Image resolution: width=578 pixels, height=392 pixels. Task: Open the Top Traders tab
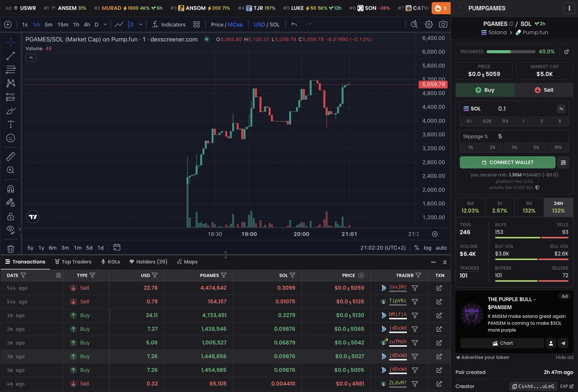(73, 261)
